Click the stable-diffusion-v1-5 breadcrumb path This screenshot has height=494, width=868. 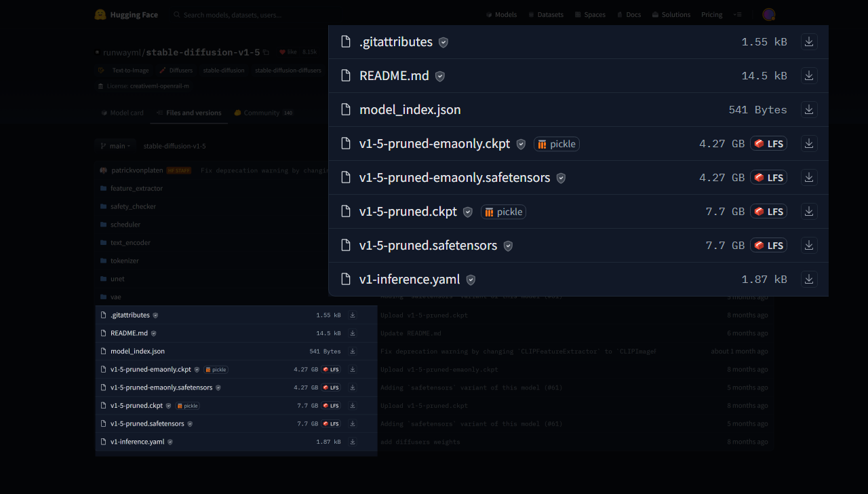[175, 146]
